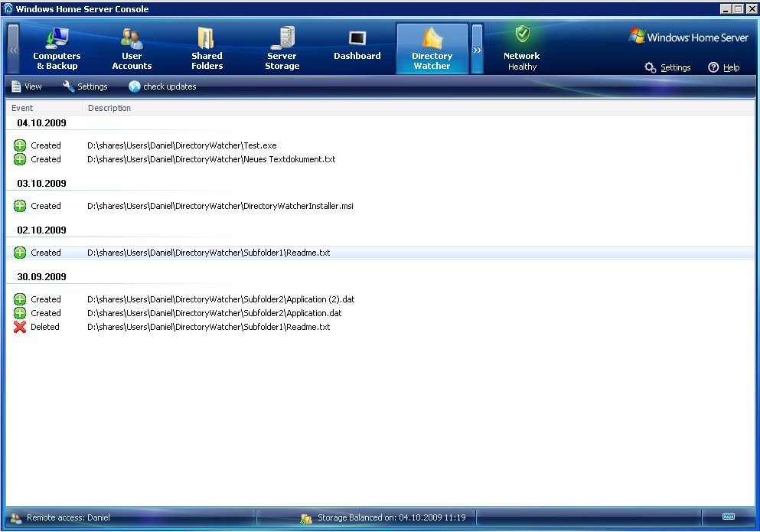Open Directory Watcher Settings with wrench icon
This screenshot has height=532, width=760.
point(85,86)
